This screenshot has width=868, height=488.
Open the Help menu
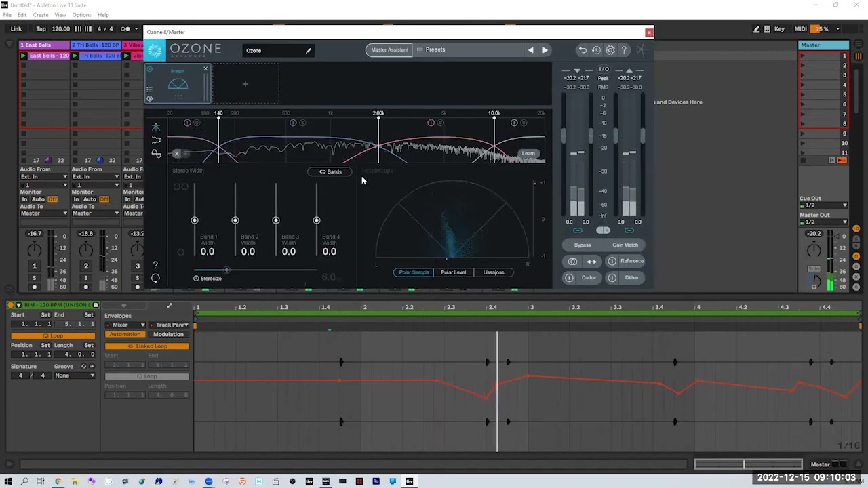pos(103,15)
